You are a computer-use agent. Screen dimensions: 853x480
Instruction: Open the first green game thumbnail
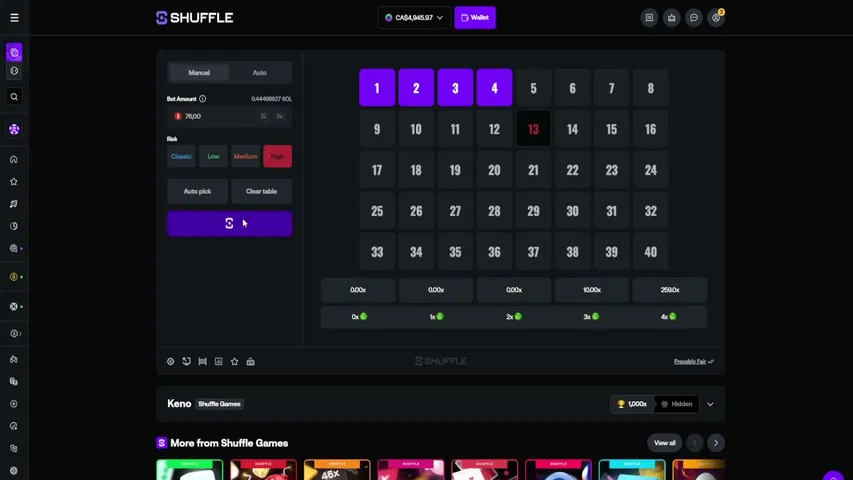pyautogui.click(x=190, y=470)
